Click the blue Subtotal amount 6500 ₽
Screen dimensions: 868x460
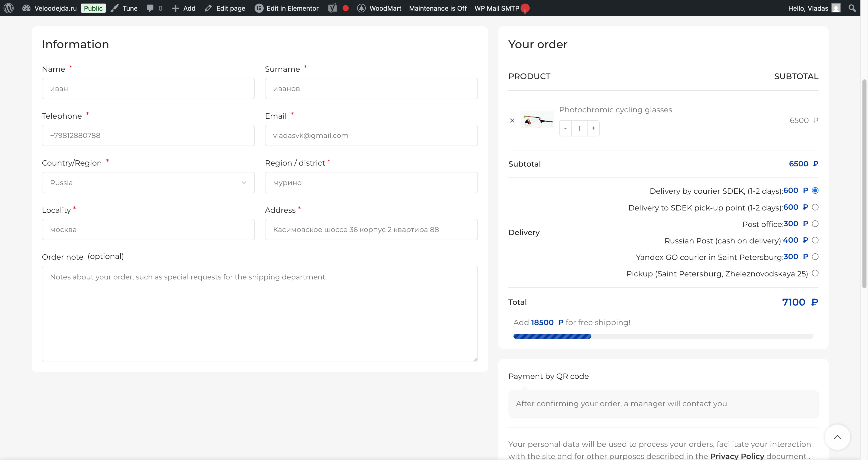pos(804,164)
